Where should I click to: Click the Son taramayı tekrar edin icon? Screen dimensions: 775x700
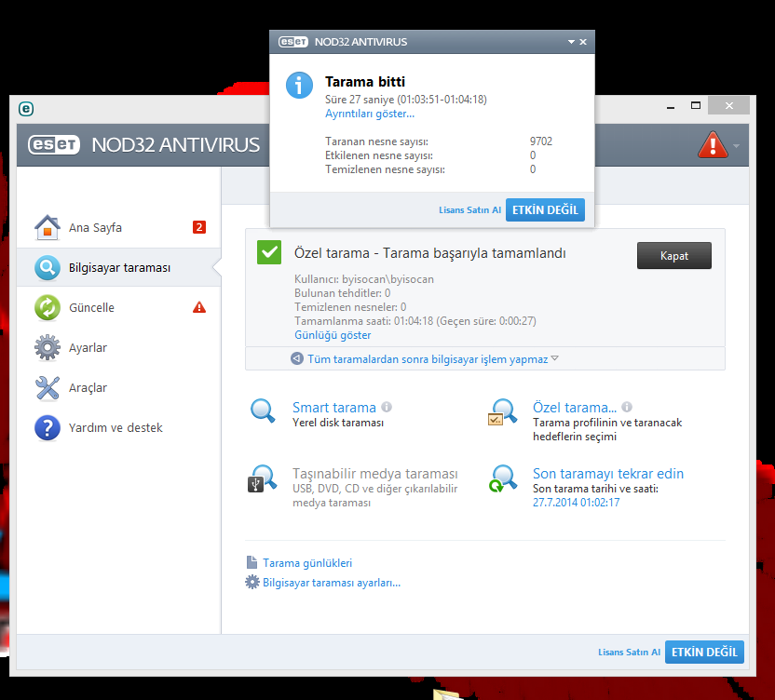pos(502,478)
